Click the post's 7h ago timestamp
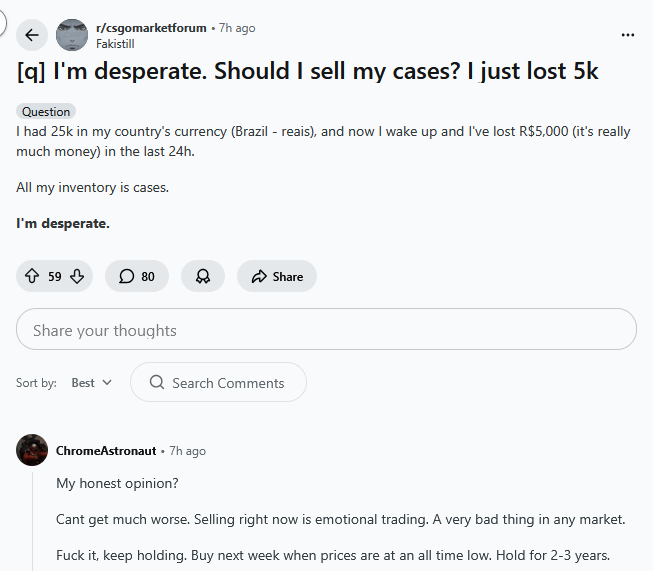Viewport: 653px width, 571px height. point(236,28)
